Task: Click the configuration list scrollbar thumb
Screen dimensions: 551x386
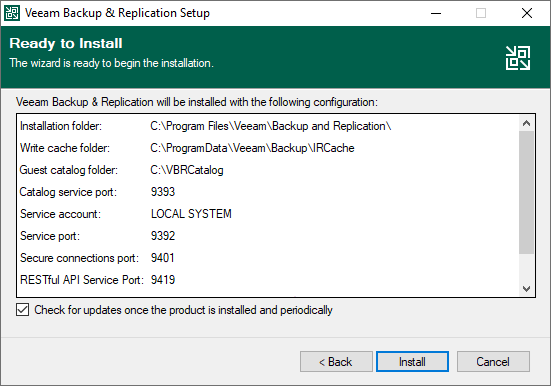Action: (526, 192)
